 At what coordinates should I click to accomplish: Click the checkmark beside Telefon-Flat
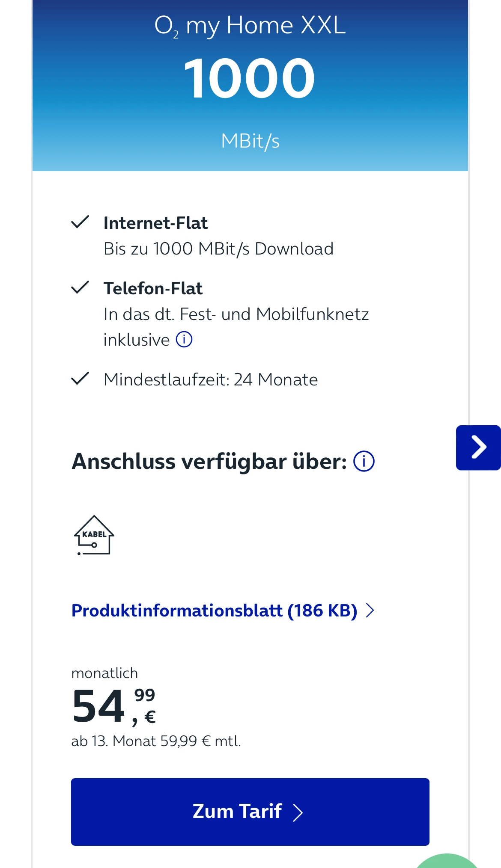(x=80, y=287)
